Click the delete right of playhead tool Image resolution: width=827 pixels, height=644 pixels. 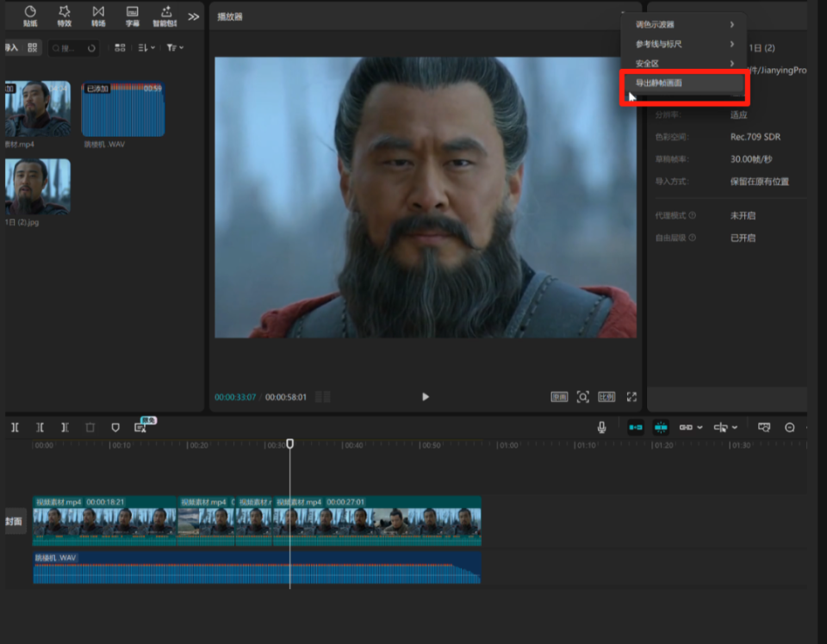[x=65, y=427]
